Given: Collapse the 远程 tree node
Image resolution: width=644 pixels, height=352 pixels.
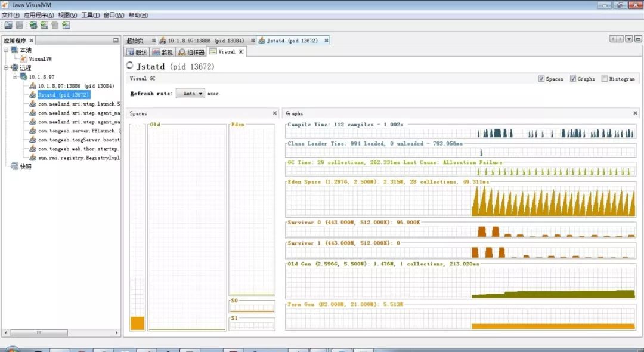Looking at the screenshot, I should [6, 68].
